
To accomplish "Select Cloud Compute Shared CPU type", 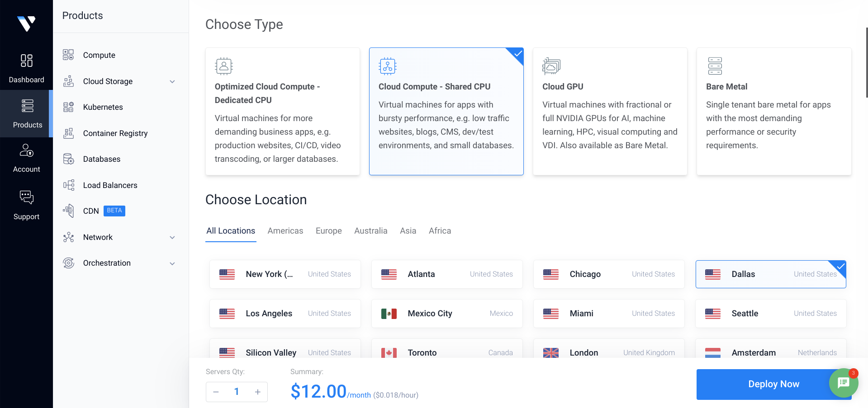I will click(x=446, y=112).
